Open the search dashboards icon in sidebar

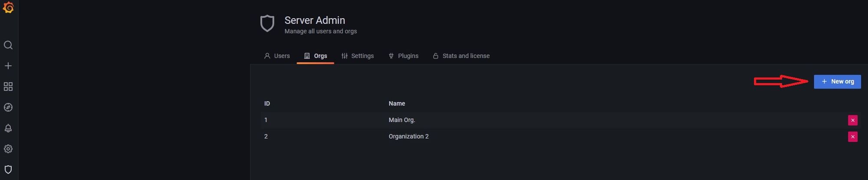tap(8, 45)
